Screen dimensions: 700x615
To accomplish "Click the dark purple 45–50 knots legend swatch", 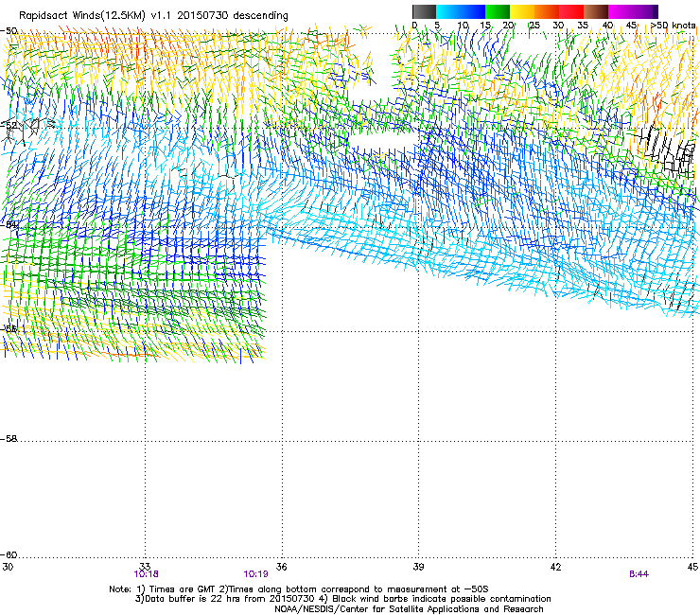I will pos(645,11).
